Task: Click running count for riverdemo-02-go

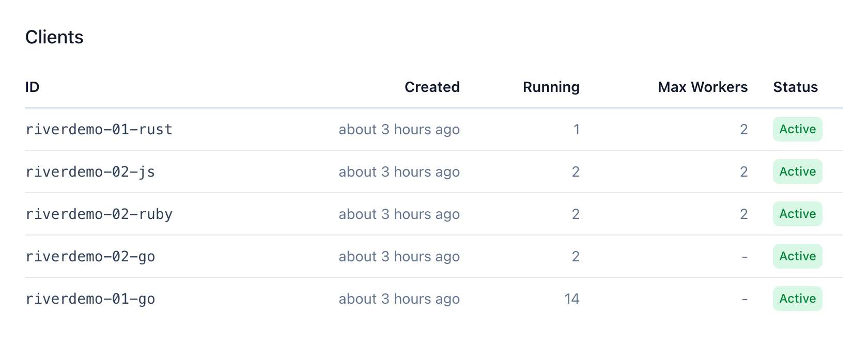Action: (x=576, y=256)
